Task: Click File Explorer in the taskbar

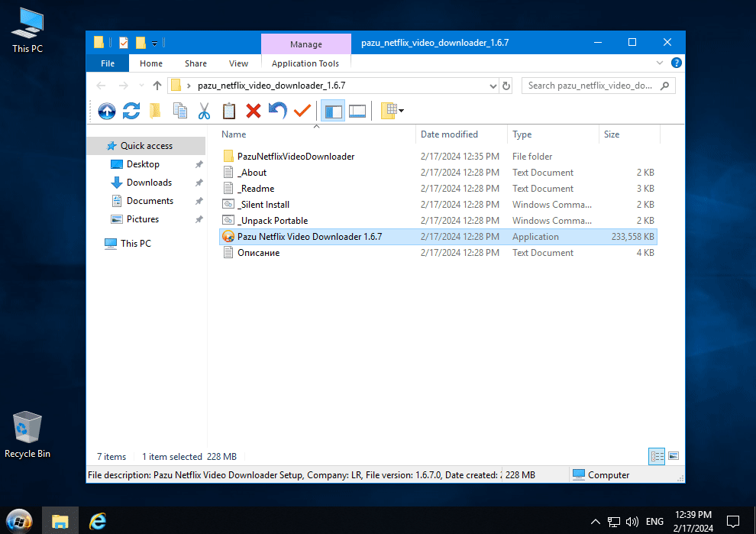Action: 60,521
